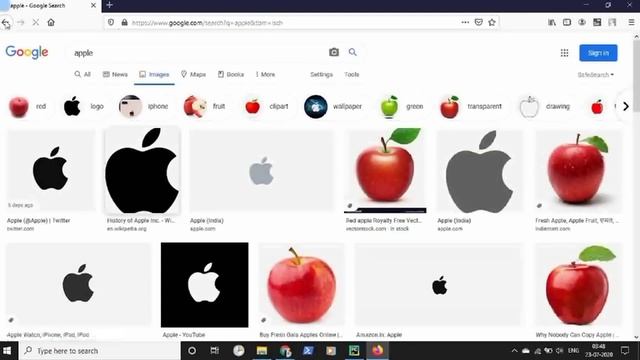Screen dimensions: 640x360
Task: Open File Explorer from taskbar
Action: pyautogui.click(x=262, y=351)
